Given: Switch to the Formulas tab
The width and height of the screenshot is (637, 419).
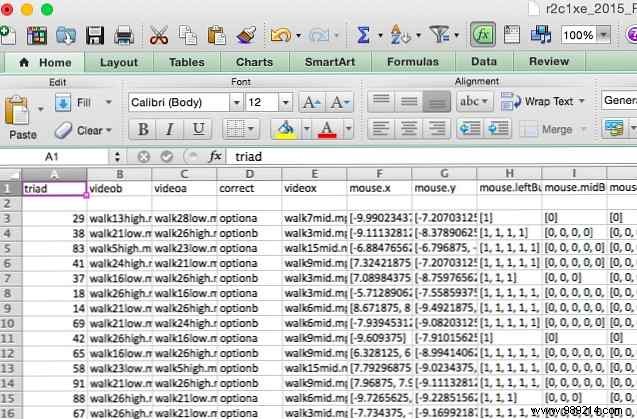Looking at the screenshot, I should pos(413,62).
